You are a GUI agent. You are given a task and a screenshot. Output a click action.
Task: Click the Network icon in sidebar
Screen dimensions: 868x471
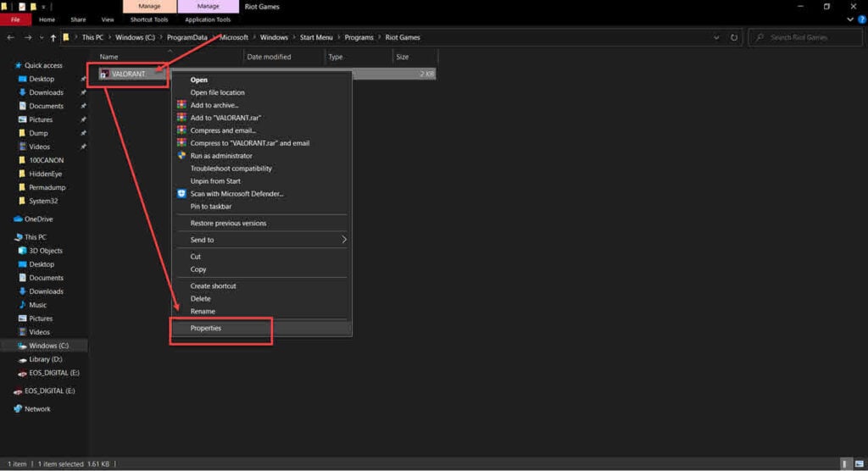pyautogui.click(x=18, y=409)
